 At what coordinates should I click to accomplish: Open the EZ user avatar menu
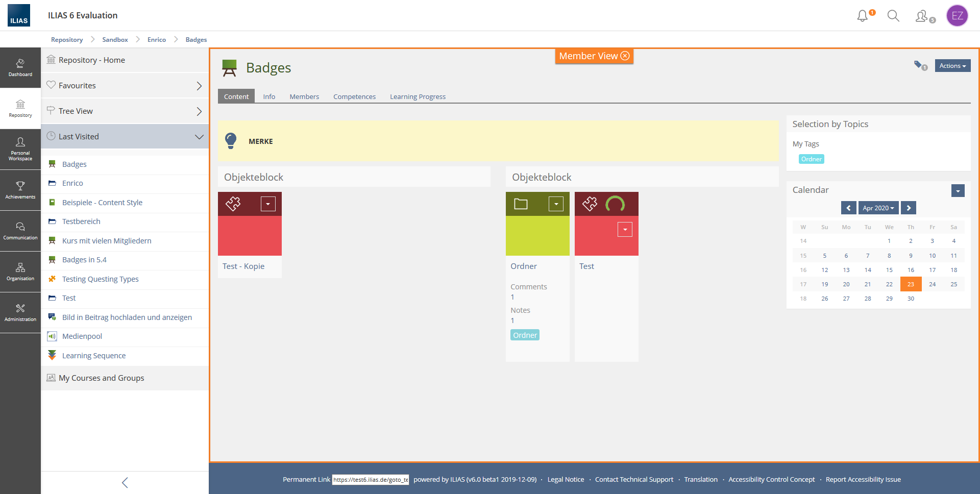pyautogui.click(x=957, y=16)
